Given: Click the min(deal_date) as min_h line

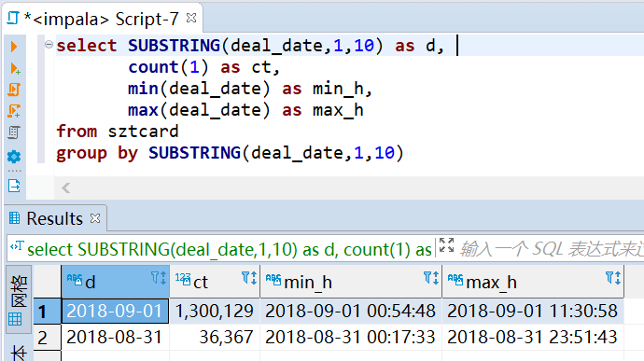Looking at the screenshot, I should pos(250,89).
